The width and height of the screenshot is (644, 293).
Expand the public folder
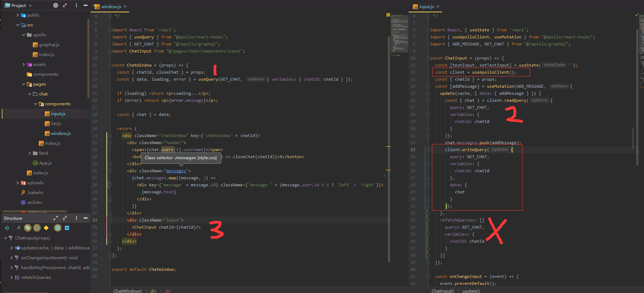18,15
